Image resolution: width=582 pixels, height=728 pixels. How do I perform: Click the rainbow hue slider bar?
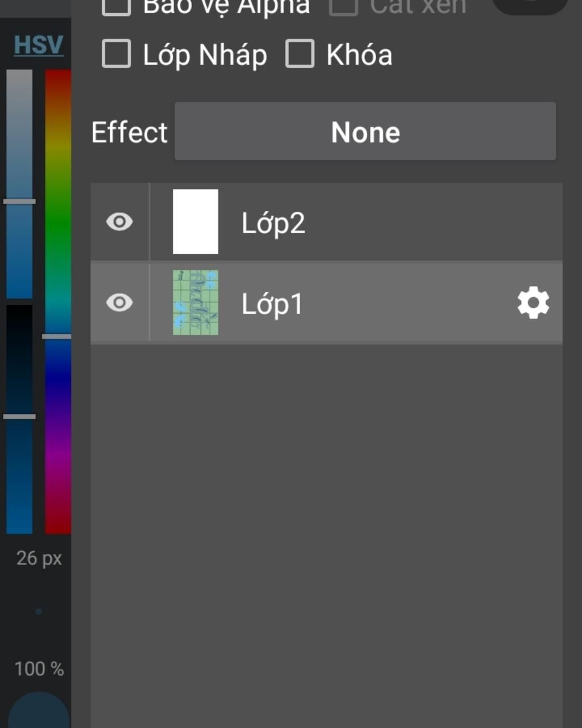pyautogui.click(x=58, y=301)
